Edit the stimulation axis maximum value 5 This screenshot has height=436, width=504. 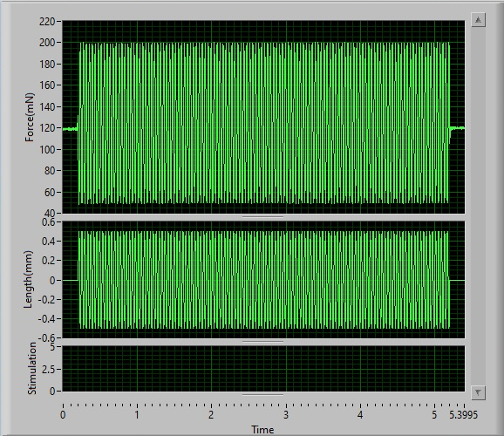(53, 347)
